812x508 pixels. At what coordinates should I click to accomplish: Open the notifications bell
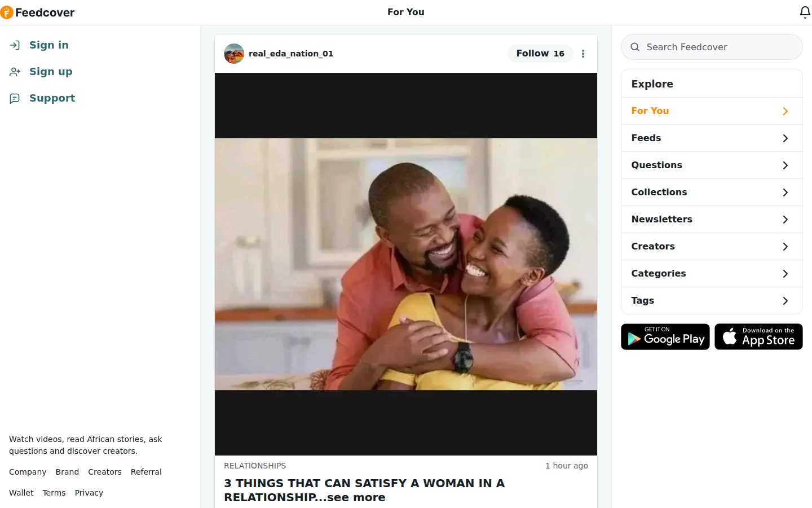point(805,12)
